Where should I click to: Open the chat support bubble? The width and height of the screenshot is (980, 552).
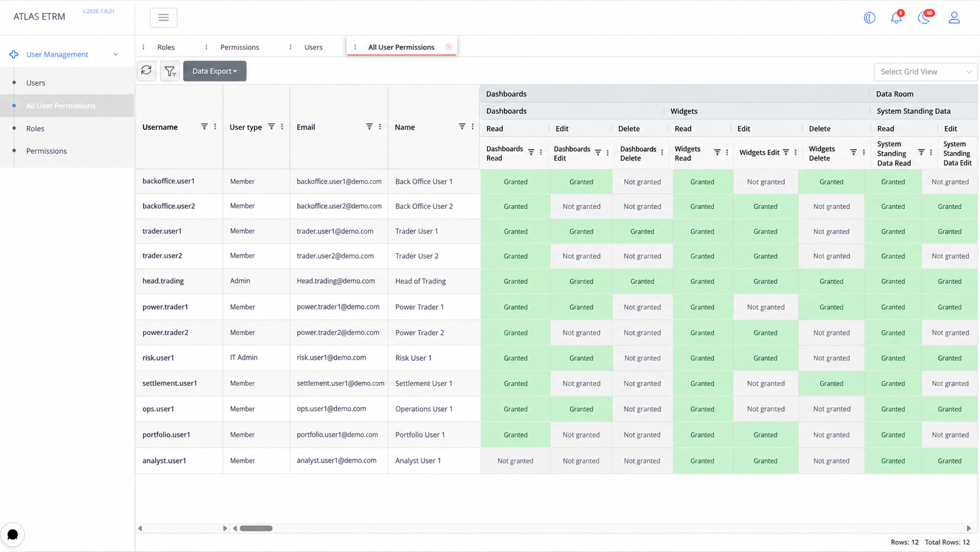point(12,534)
